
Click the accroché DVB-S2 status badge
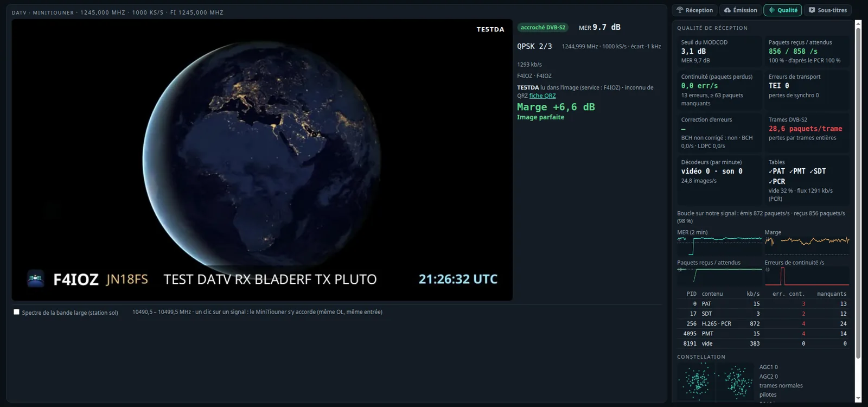pos(542,28)
